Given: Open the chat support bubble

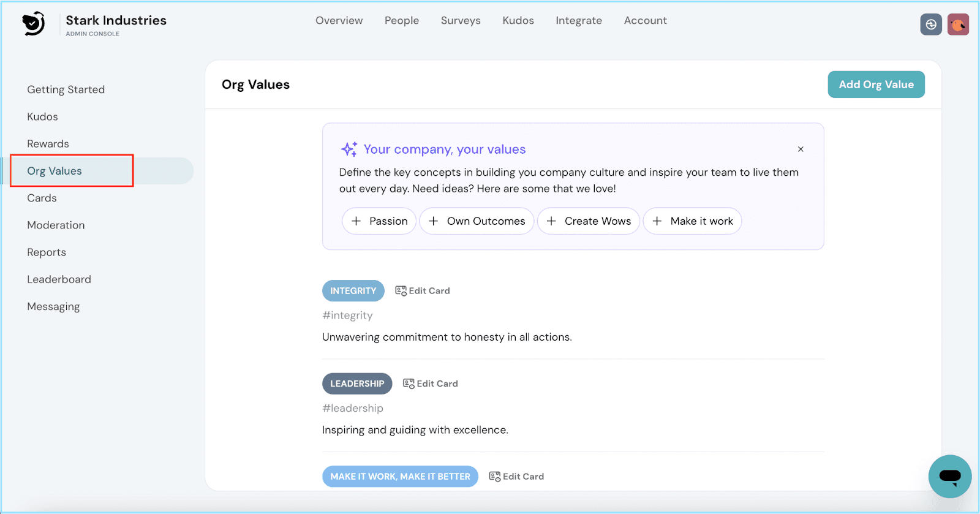Looking at the screenshot, I should (949, 476).
